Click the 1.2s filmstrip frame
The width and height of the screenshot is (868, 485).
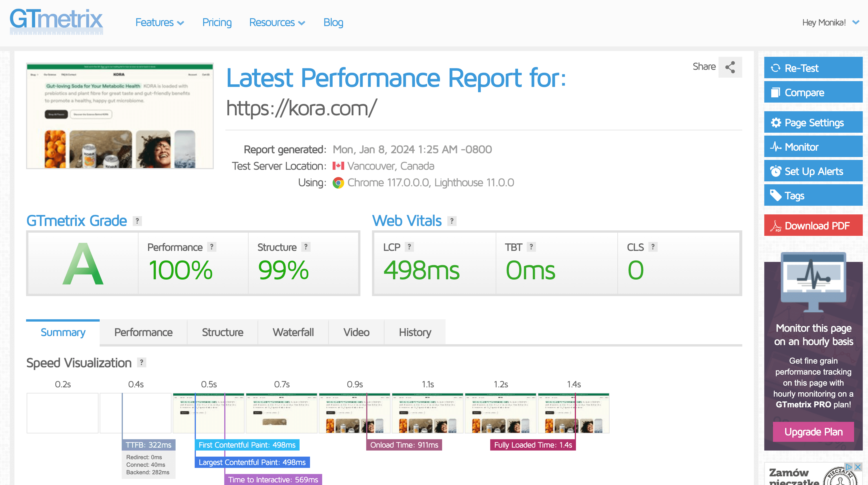coord(501,413)
